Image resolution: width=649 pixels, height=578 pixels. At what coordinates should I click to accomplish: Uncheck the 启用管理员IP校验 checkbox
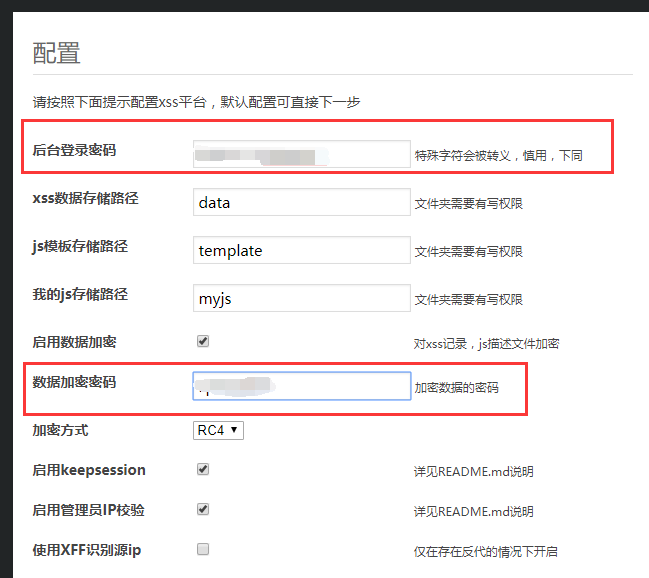click(203, 509)
